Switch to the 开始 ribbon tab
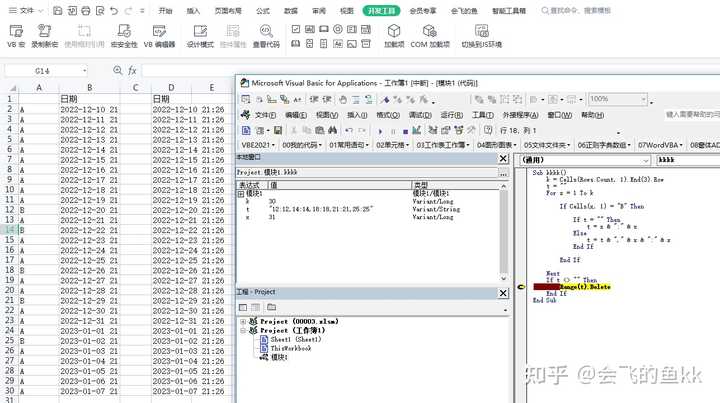720x403 pixels. point(165,11)
